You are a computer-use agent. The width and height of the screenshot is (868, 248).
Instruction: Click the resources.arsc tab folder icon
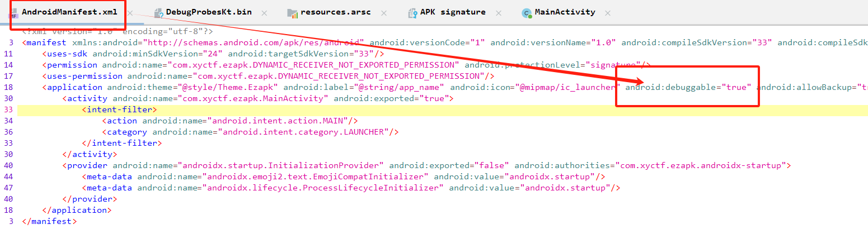tap(292, 13)
